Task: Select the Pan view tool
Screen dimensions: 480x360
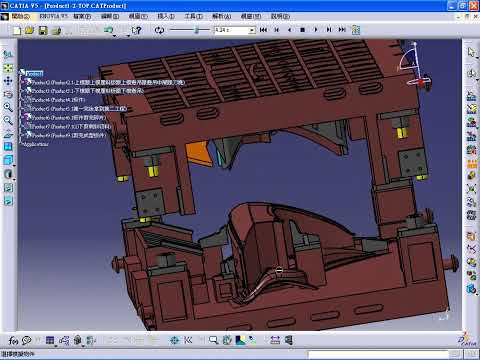Action: pyautogui.click(x=8, y=81)
